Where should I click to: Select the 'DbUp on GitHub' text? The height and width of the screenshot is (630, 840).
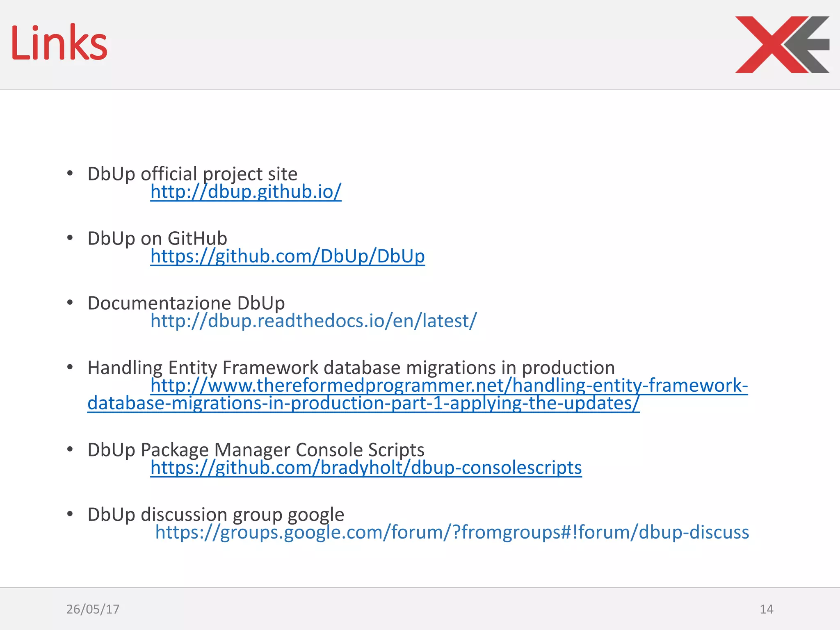[x=157, y=238]
